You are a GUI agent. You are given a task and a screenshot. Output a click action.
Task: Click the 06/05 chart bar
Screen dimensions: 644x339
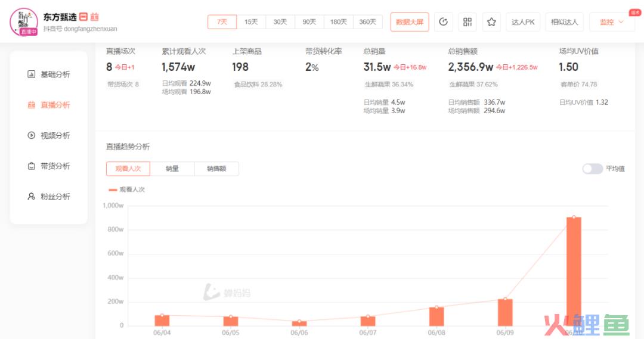pos(230,321)
